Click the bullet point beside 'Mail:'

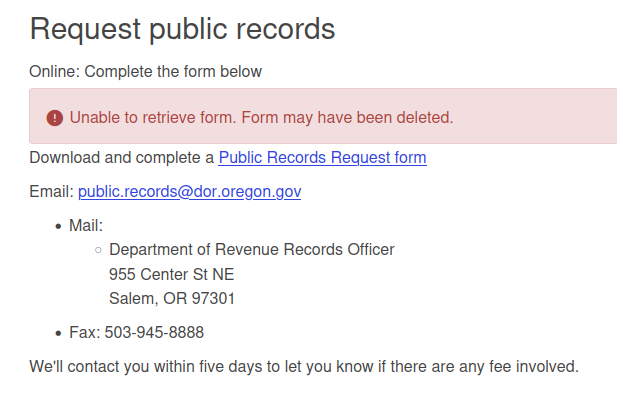[x=59, y=227]
